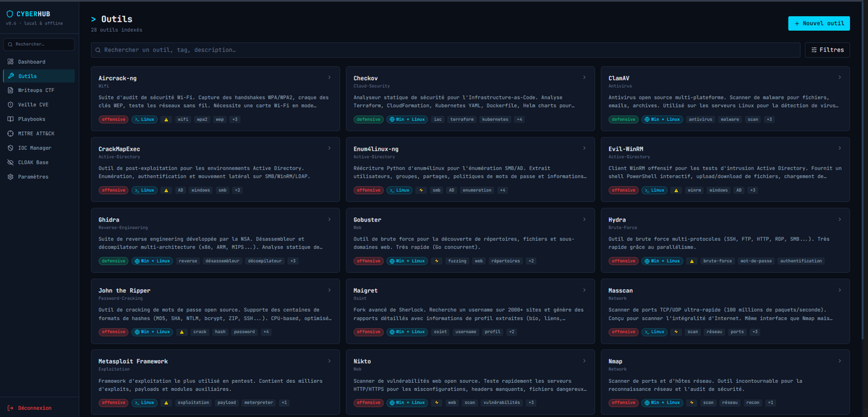The height and width of the screenshot is (417, 868).
Task: Click the Win + Linux globe badge on Checkov
Action: [407, 119]
